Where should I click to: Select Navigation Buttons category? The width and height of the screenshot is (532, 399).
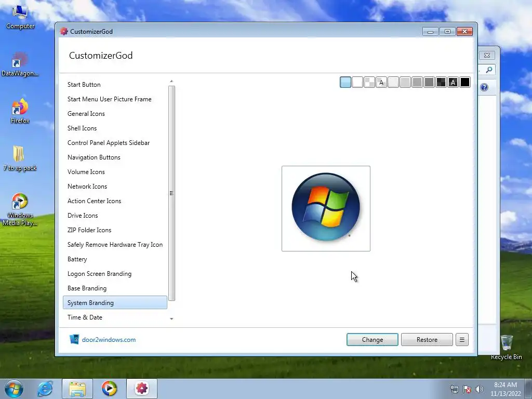(115, 157)
